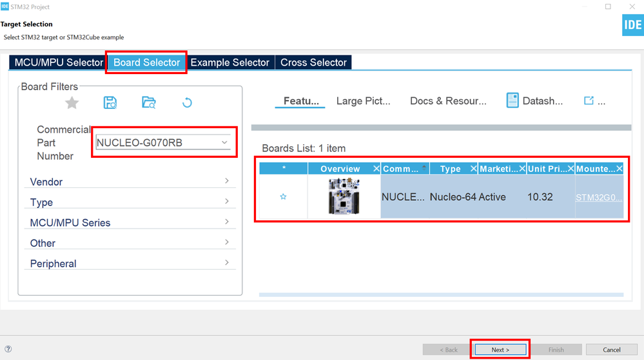Open the Large Picture tab

(x=363, y=101)
